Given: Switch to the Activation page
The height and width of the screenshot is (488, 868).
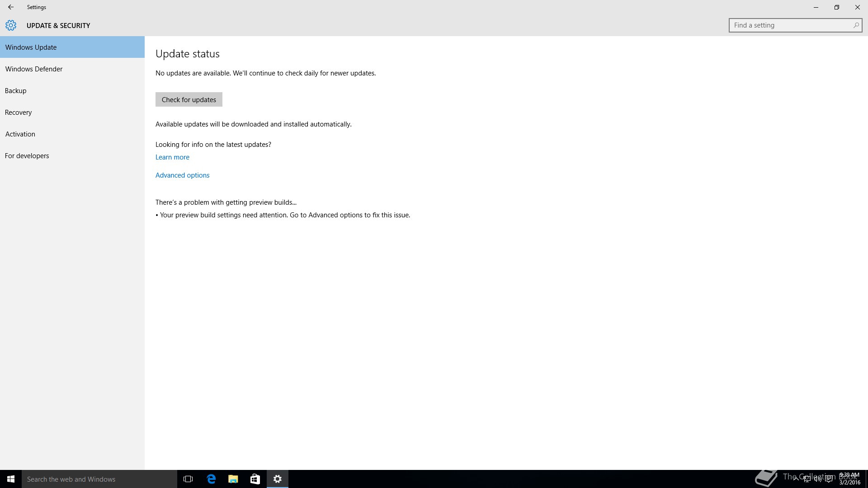Looking at the screenshot, I should [x=20, y=134].
